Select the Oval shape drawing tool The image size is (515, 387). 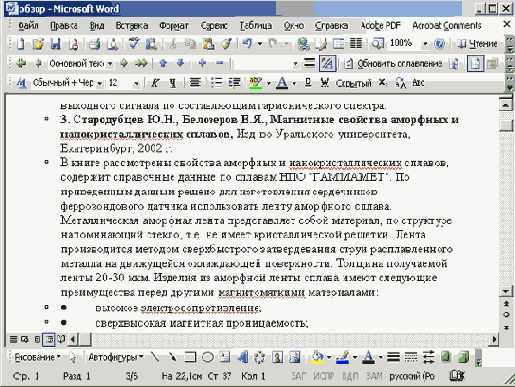pyautogui.click(x=208, y=357)
